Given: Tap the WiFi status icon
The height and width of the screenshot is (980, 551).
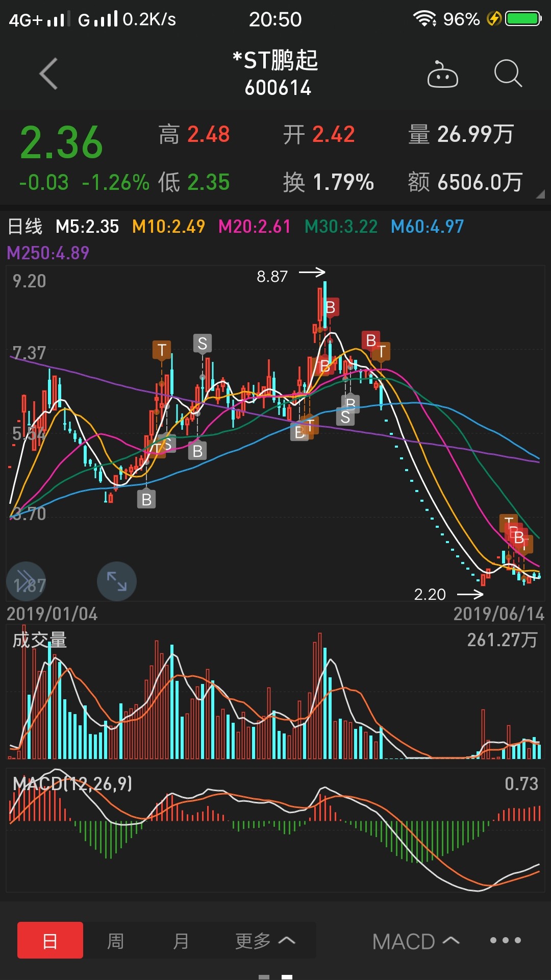Looking at the screenshot, I should [x=424, y=19].
